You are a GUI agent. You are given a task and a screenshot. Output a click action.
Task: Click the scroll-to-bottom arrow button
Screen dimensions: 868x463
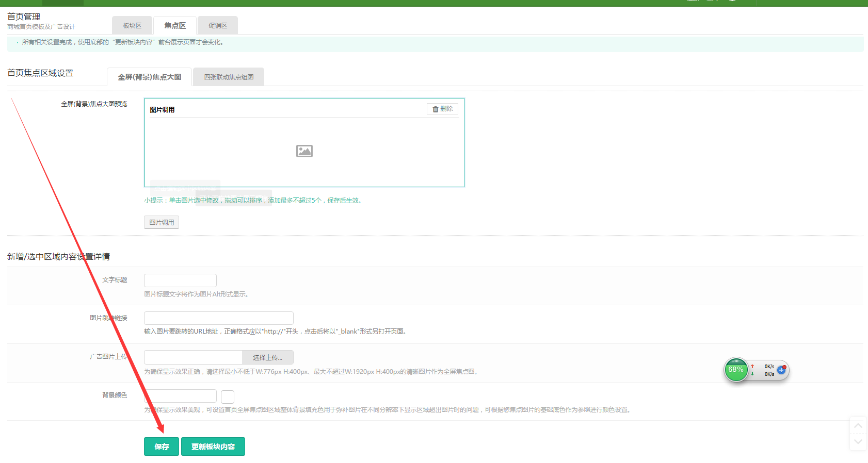tap(858, 442)
